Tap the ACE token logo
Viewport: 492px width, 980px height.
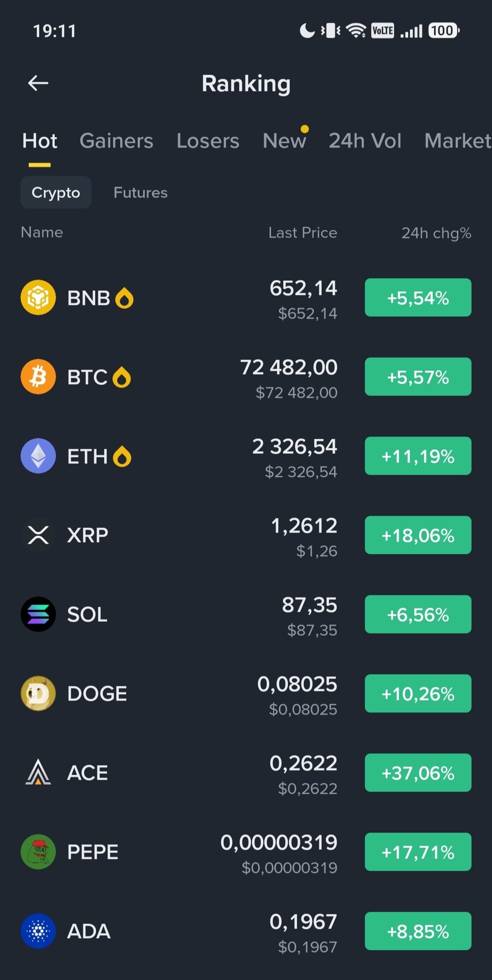[x=38, y=773]
